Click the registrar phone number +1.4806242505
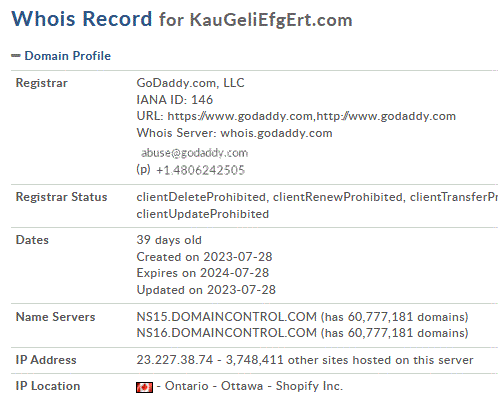This screenshot has height=398, width=499. click(200, 170)
